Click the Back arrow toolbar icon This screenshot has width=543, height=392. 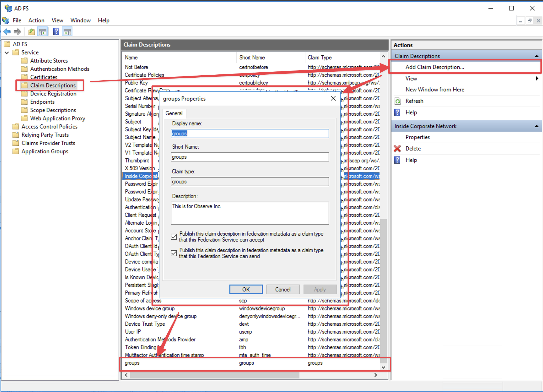tap(7, 32)
